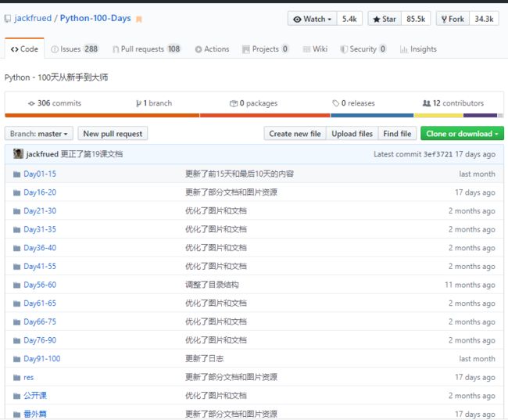508x420 pixels.
Task: Open the Day91-100 folder link
Action: tap(41, 359)
